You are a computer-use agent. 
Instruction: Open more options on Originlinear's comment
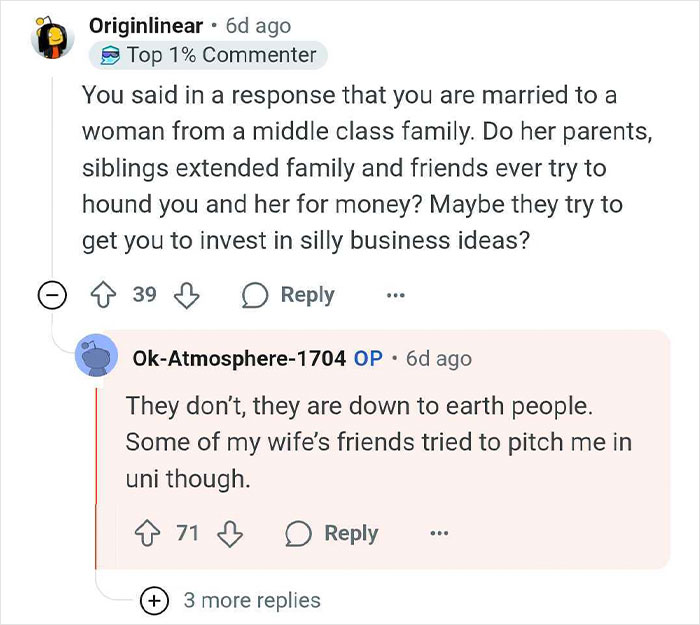click(396, 295)
